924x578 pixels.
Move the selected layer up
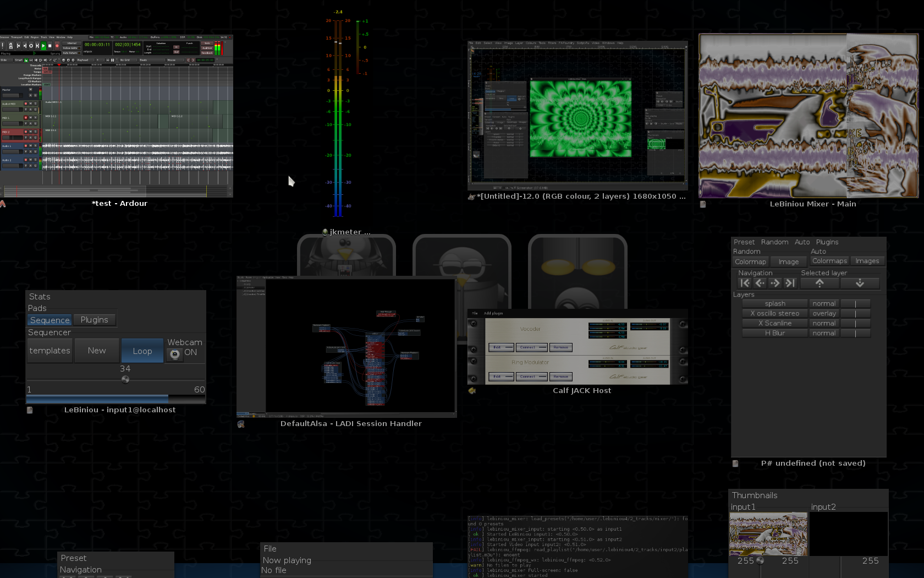820,283
